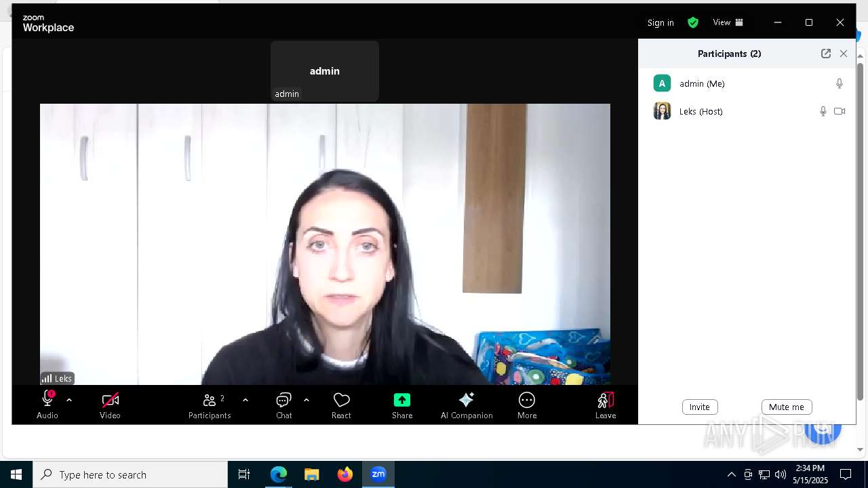Viewport: 868px width, 488px height.
Task: Open the More options menu
Action: 527,405
